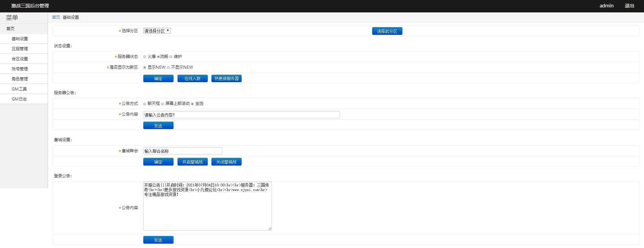Select the 火爆 server status radio
The image size is (644, 248).
point(145,57)
